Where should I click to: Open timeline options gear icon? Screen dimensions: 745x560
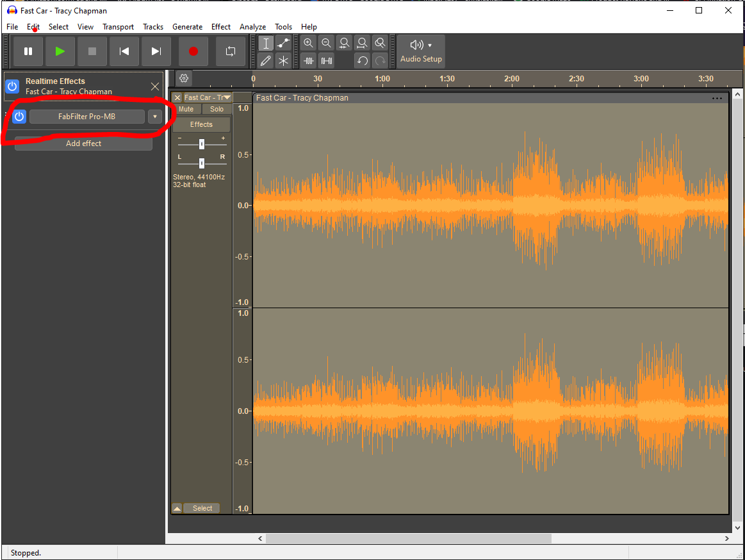click(184, 78)
